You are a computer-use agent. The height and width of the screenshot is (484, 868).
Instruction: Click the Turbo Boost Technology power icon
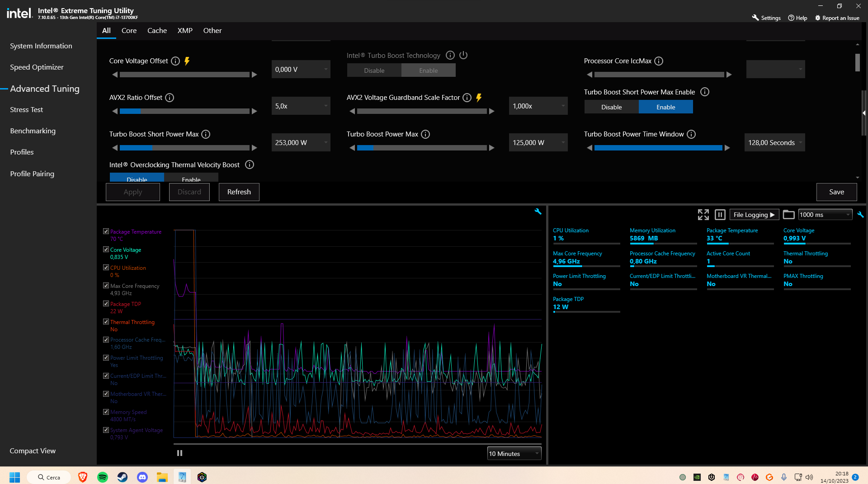pyautogui.click(x=463, y=55)
